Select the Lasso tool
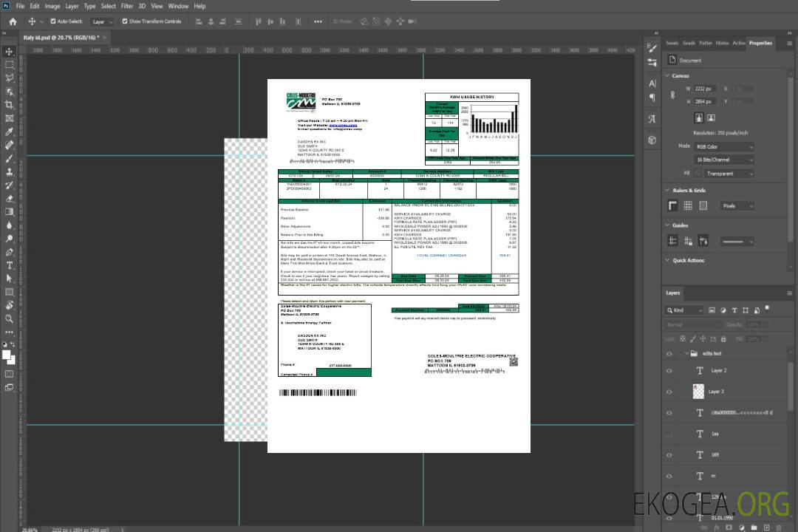798x532 pixels. click(x=9, y=78)
